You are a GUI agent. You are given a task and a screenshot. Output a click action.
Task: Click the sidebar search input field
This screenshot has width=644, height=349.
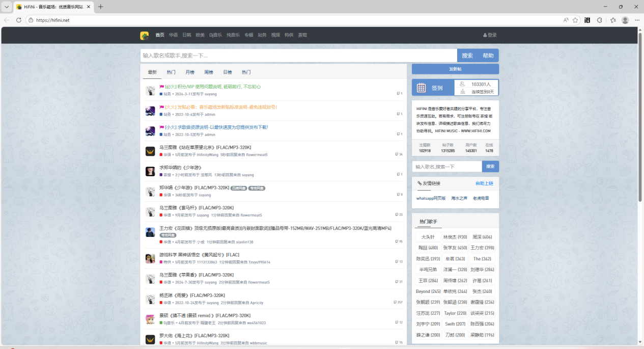pyautogui.click(x=447, y=167)
